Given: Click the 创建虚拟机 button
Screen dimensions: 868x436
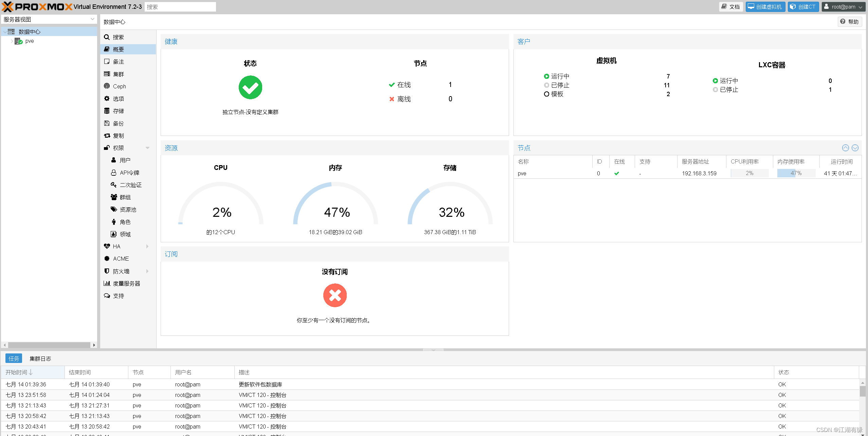Looking at the screenshot, I should tap(765, 7).
